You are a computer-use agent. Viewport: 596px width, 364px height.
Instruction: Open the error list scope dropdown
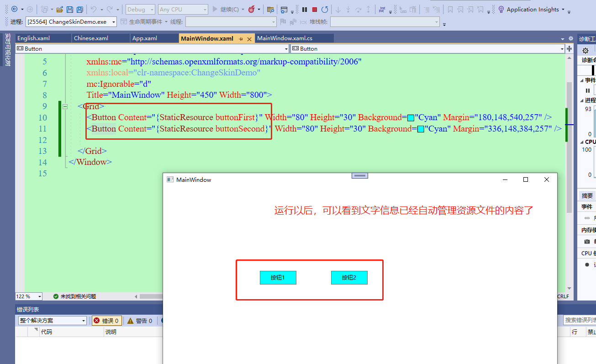(53, 321)
